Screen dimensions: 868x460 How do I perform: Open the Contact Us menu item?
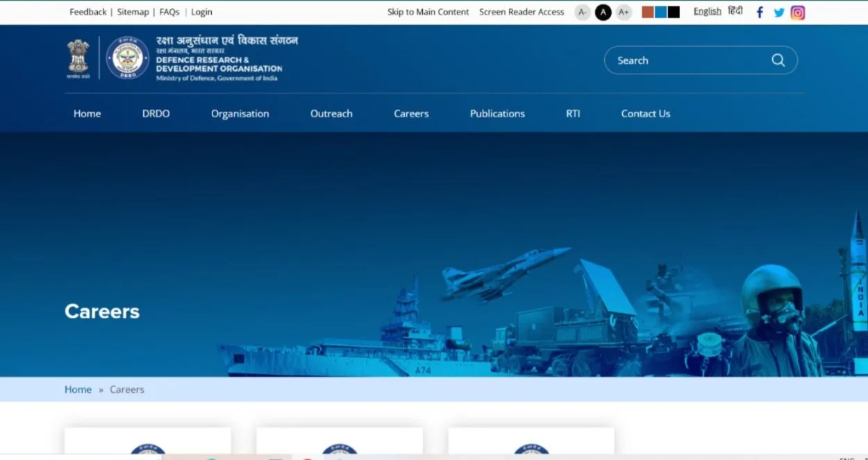646,114
